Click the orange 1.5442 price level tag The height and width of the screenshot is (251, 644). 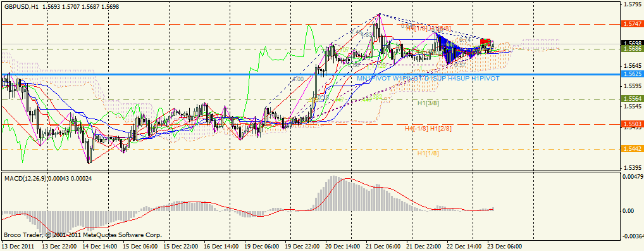pyautogui.click(x=632, y=149)
